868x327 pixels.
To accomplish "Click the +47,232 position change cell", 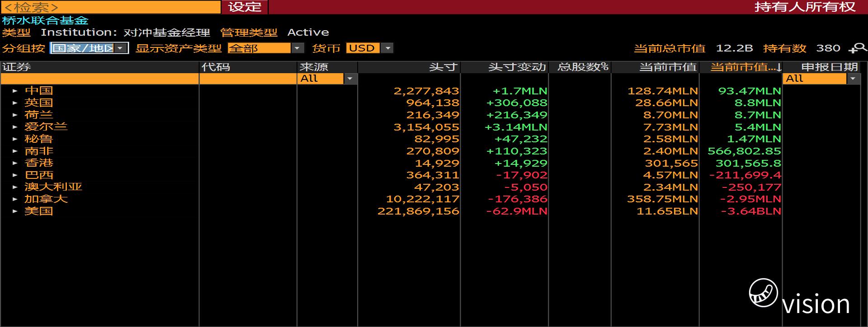I will [521, 139].
